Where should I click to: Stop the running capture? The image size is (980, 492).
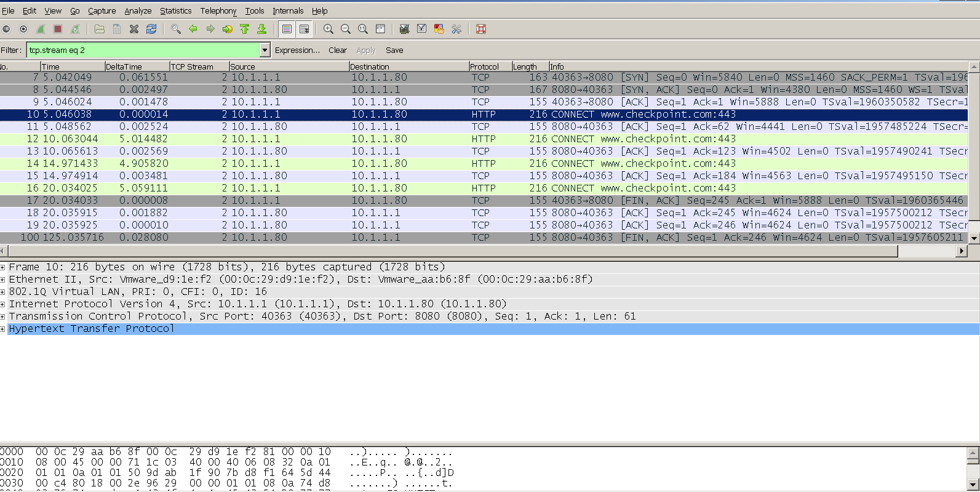(58, 29)
